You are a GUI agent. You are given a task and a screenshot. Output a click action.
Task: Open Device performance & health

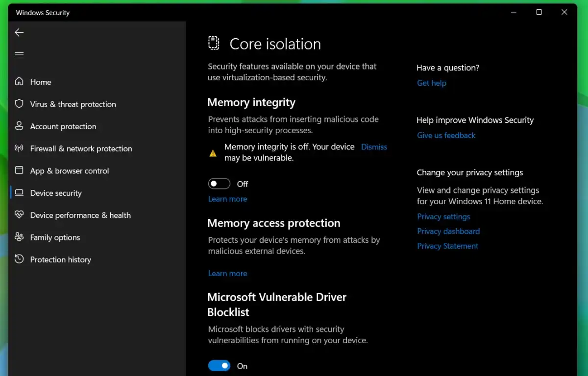pyautogui.click(x=80, y=215)
